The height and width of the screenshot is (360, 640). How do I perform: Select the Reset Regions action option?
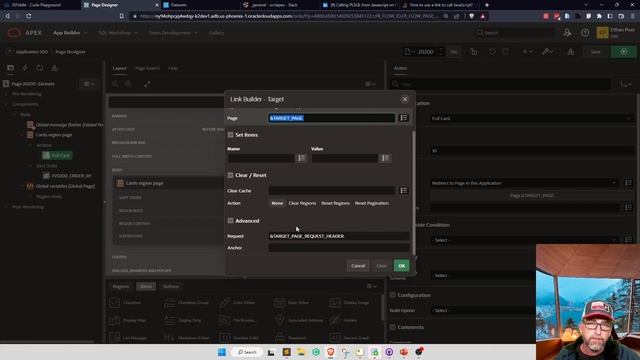coord(336,203)
